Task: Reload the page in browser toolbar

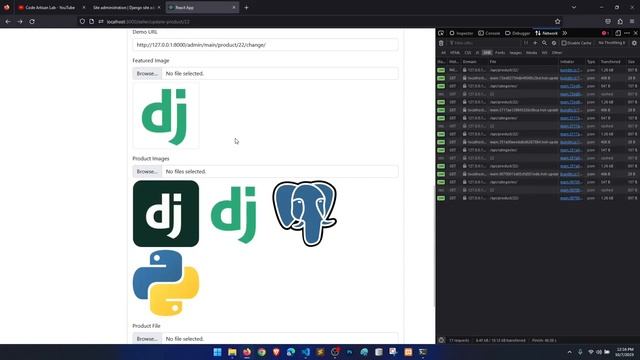Action: click(x=32, y=22)
